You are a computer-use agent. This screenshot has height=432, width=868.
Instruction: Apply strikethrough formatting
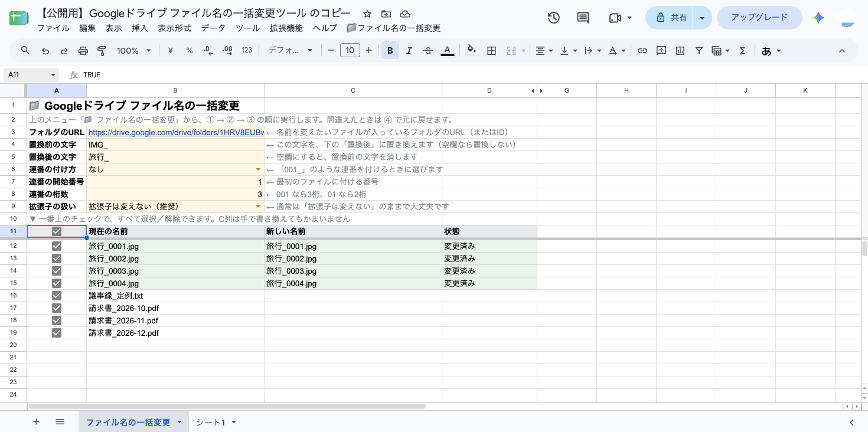coord(428,51)
